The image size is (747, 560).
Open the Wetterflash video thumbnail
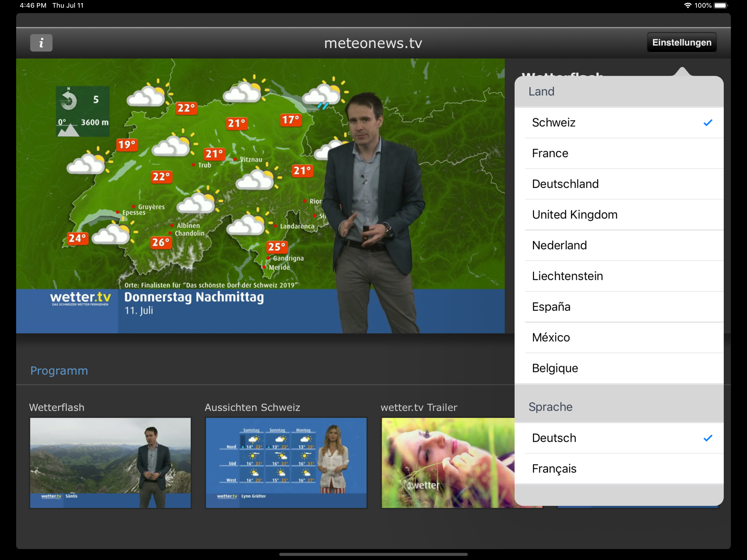110,462
